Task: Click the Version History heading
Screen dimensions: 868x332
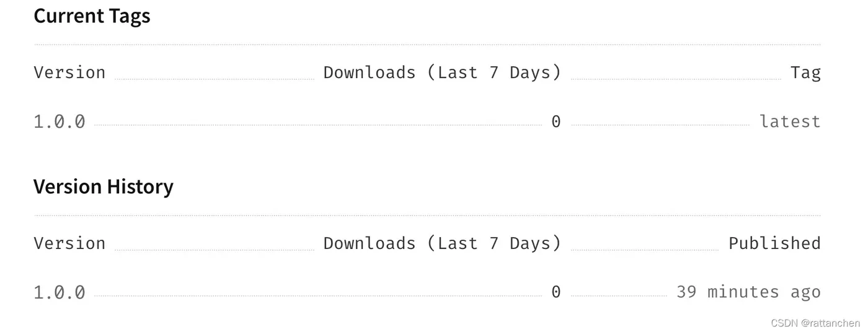Action: coord(104,186)
